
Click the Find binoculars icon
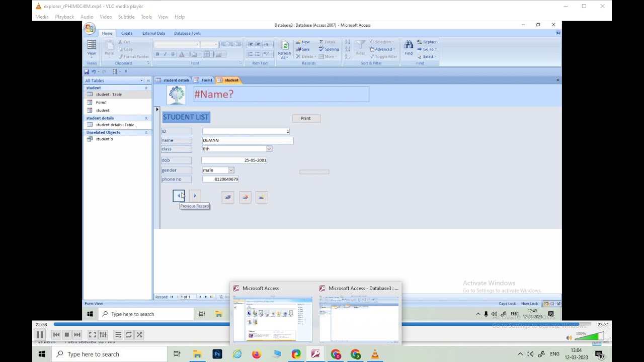(x=409, y=48)
